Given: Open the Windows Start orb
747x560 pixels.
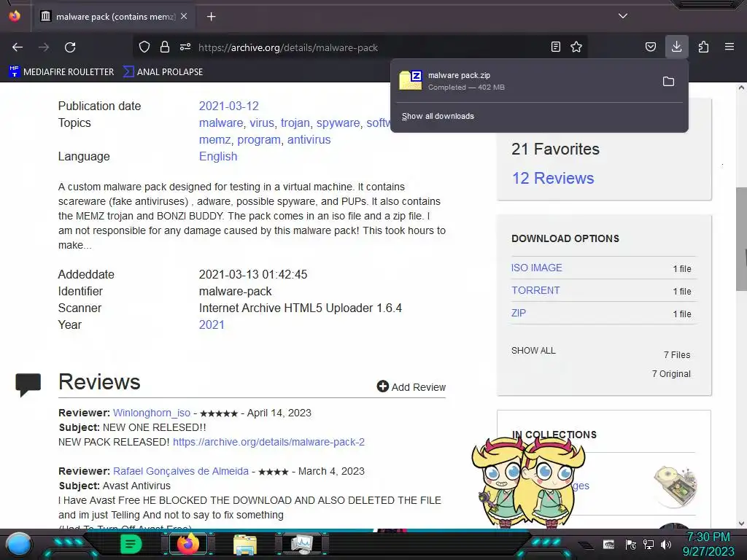Looking at the screenshot, I should (19, 544).
